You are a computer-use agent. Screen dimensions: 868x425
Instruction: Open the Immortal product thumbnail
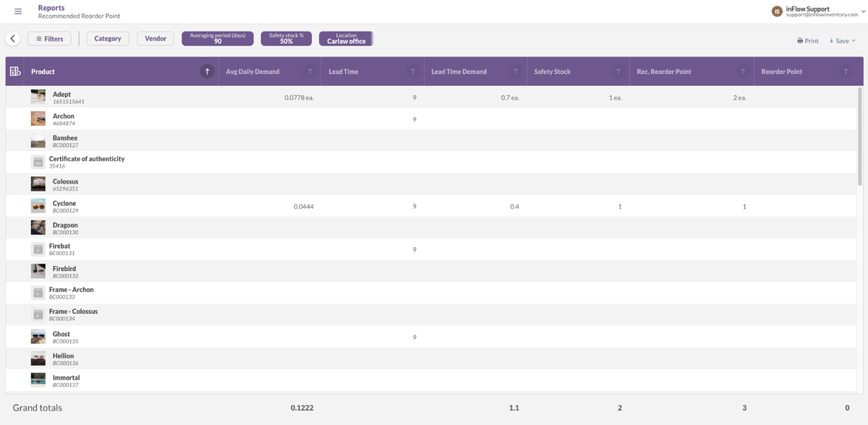pos(38,380)
